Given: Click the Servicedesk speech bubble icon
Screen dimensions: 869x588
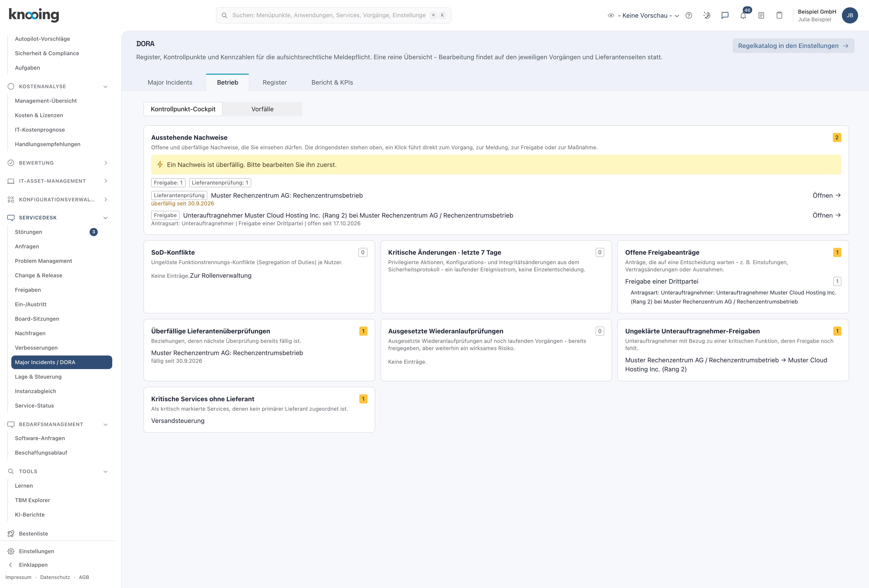Looking at the screenshot, I should pyautogui.click(x=11, y=217).
